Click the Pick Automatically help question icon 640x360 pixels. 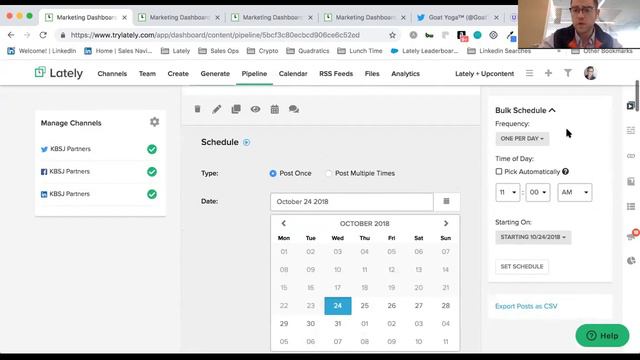click(565, 171)
